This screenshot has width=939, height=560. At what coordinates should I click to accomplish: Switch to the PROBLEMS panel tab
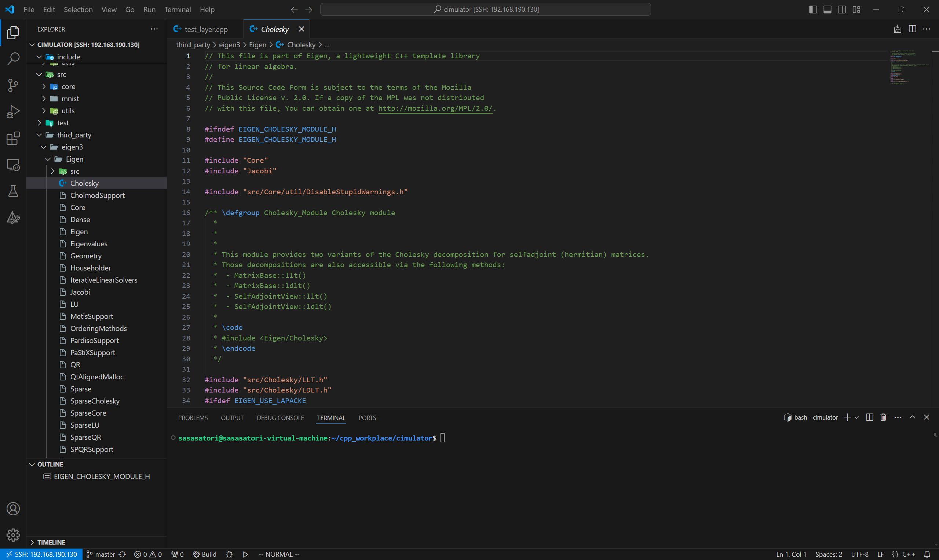(193, 418)
